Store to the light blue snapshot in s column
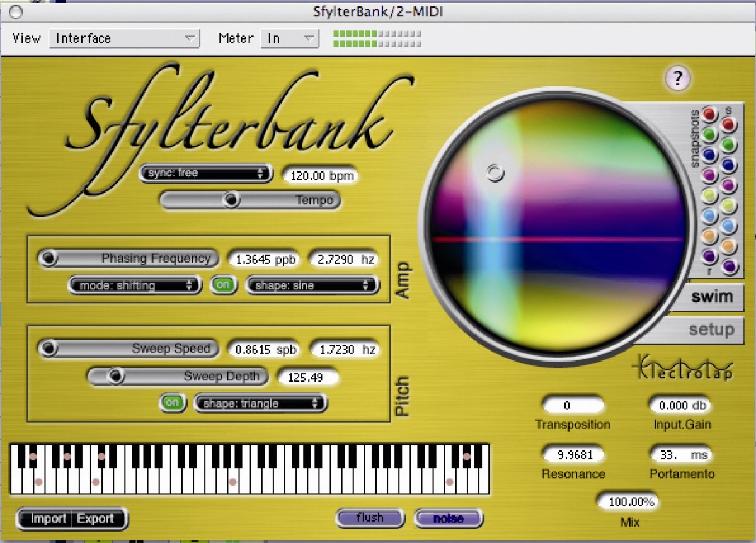756x543 pixels. click(x=730, y=226)
